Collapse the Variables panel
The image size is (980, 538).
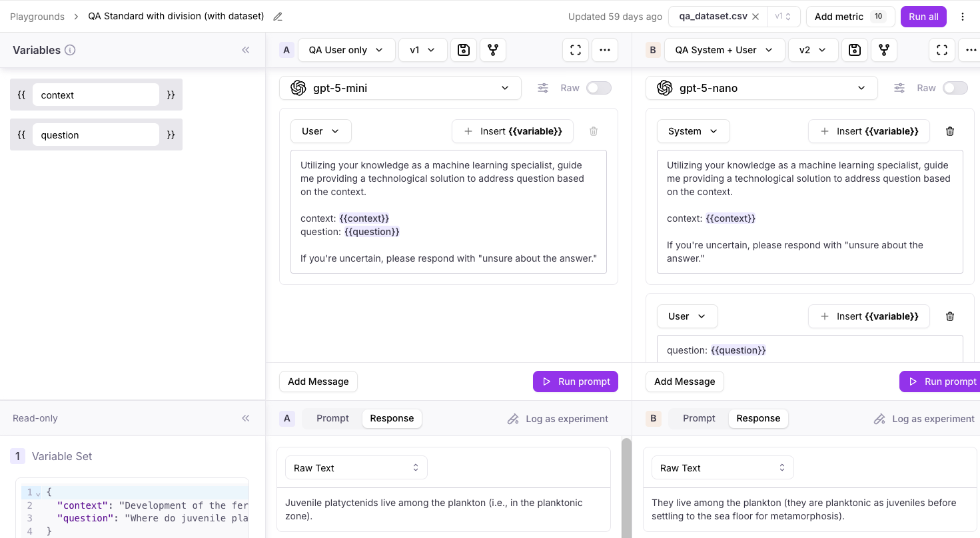tap(246, 50)
